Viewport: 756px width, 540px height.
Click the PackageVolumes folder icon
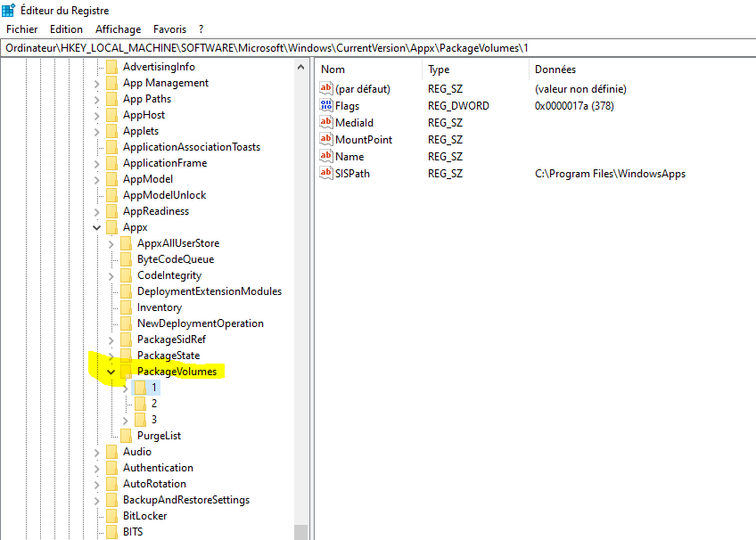point(127,372)
